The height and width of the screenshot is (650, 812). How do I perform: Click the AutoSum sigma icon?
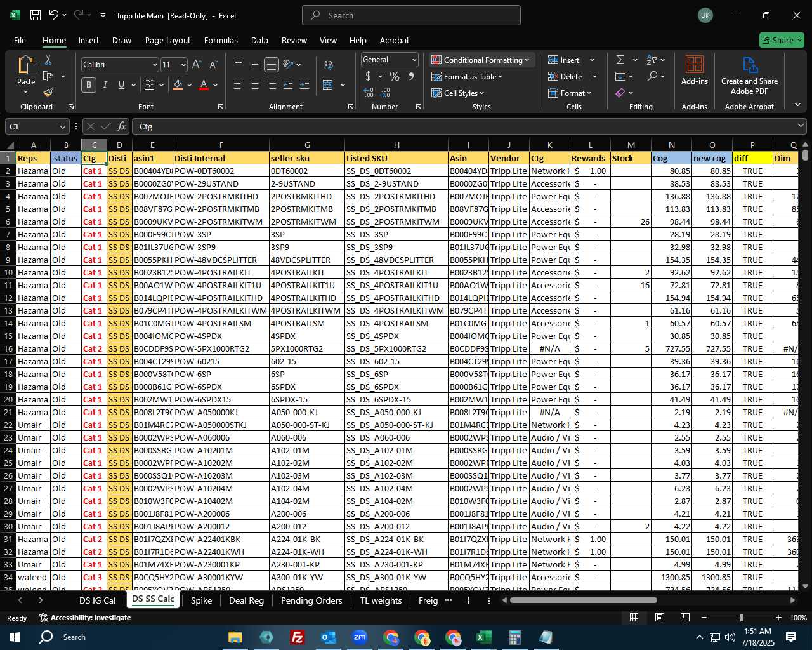pyautogui.click(x=620, y=60)
